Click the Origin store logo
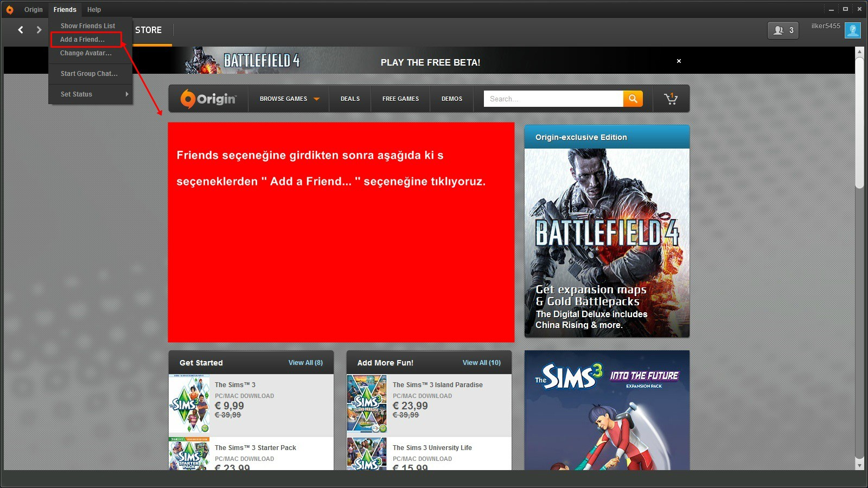Image resolution: width=868 pixels, height=488 pixels. (x=208, y=99)
